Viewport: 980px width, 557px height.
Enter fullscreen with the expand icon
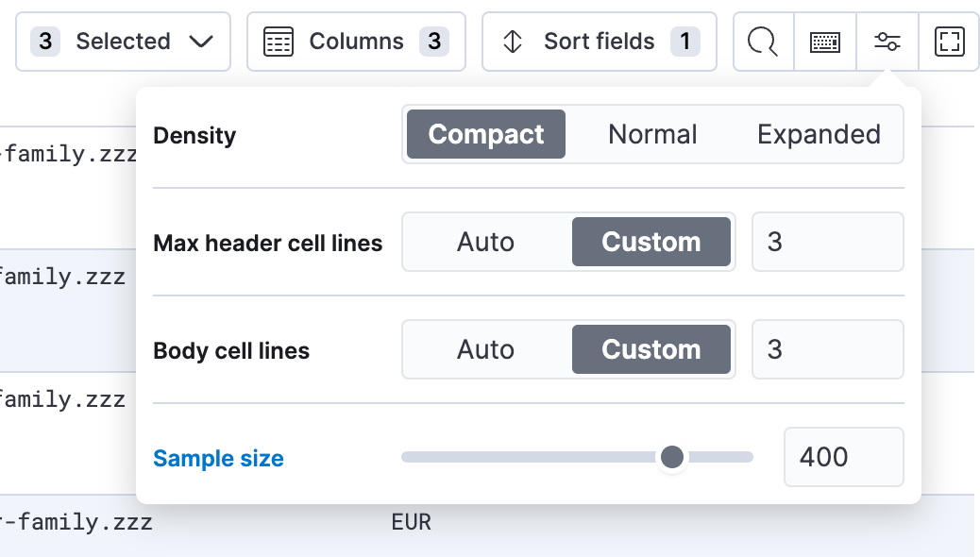coord(949,42)
